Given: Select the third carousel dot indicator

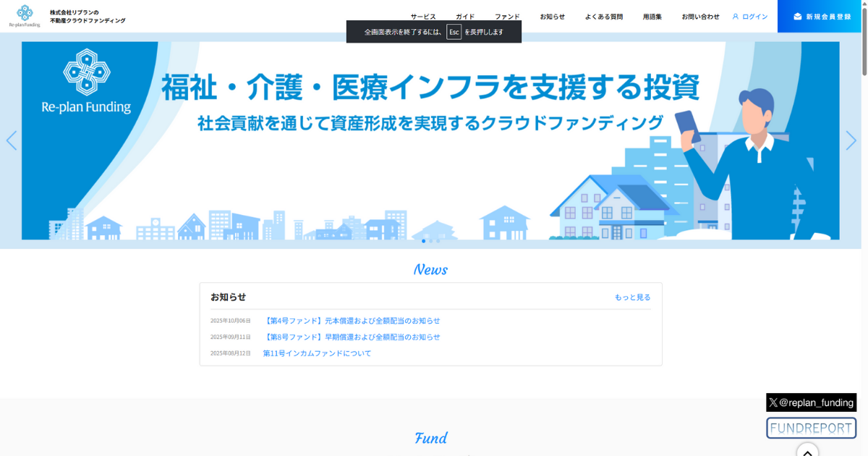Looking at the screenshot, I should pyautogui.click(x=438, y=241).
